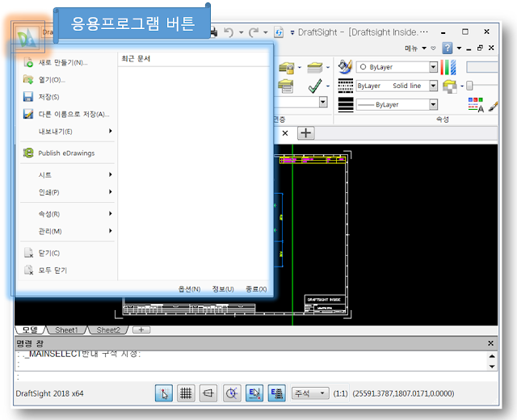Toggle Grid display in status bar
This screenshot has width=517, height=420.
pyautogui.click(x=186, y=393)
